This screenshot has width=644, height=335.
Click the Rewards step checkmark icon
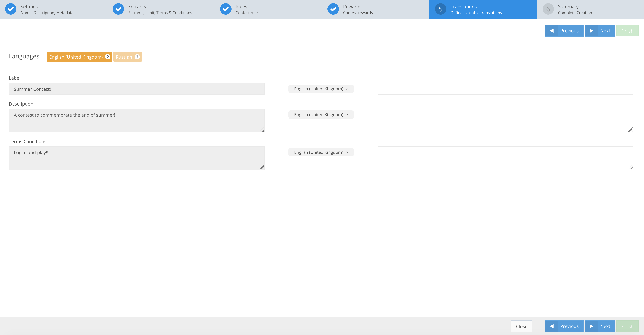click(x=333, y=9)
